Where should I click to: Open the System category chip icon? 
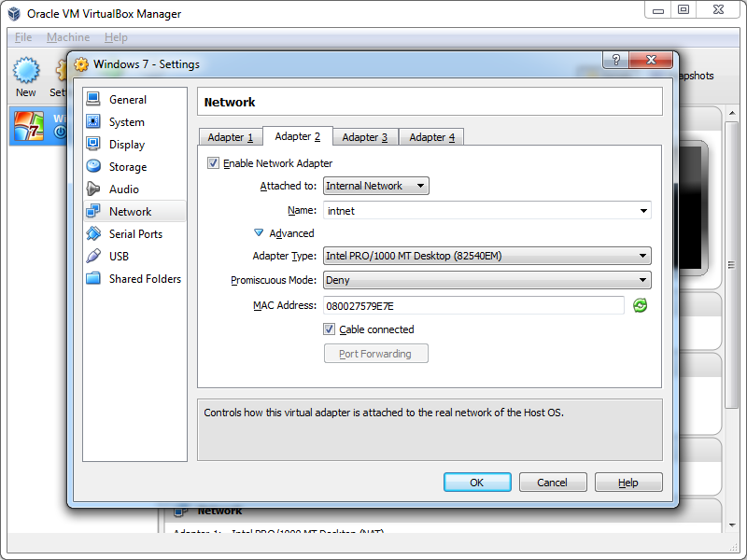click(93, 122)
